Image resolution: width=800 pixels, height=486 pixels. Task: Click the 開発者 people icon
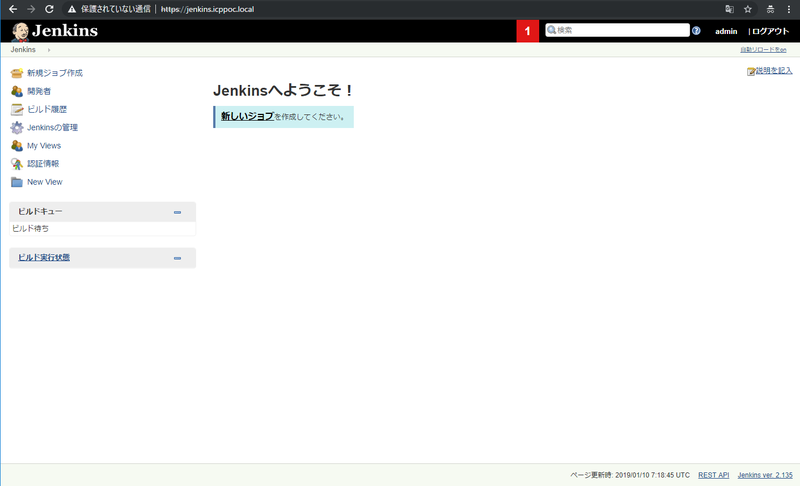17,91
